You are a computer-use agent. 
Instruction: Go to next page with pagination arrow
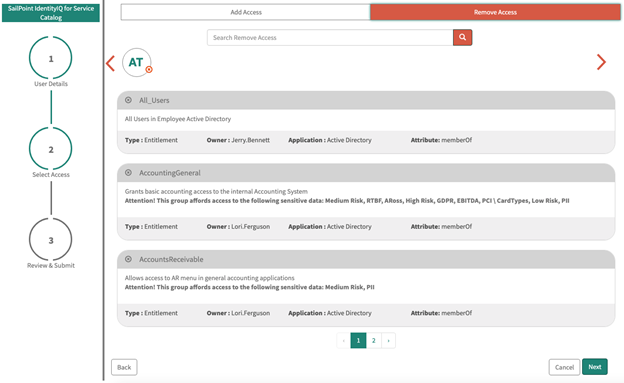[x=388, y=340]
